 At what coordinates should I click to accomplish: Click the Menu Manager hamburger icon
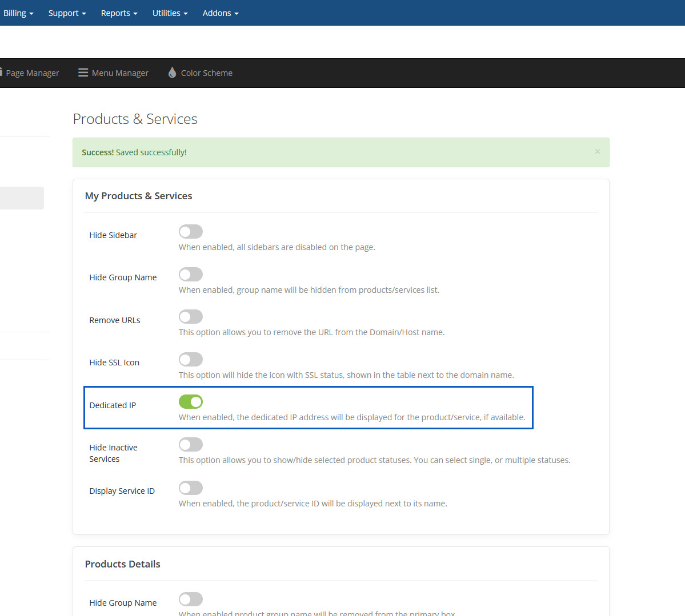click(83, 73)
